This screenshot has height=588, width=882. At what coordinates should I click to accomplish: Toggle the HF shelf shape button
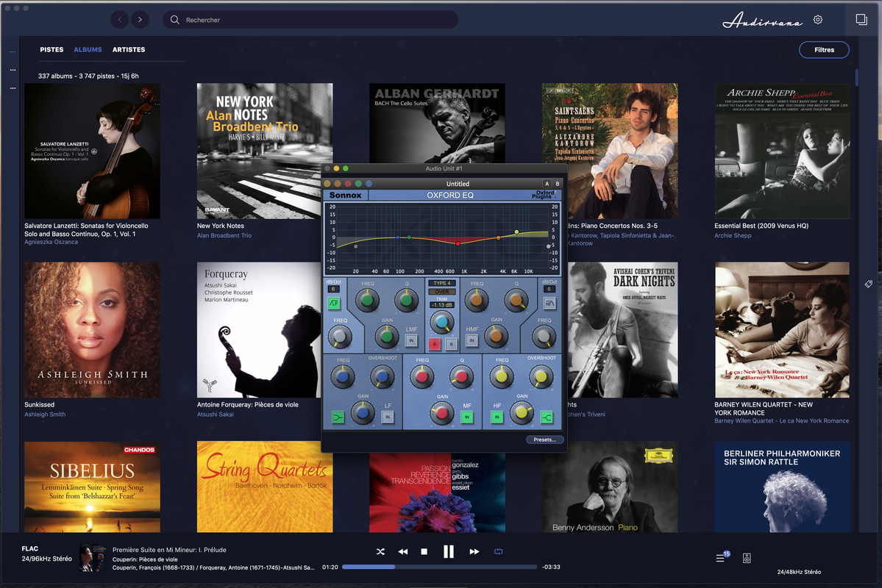[x=547, y=417]
